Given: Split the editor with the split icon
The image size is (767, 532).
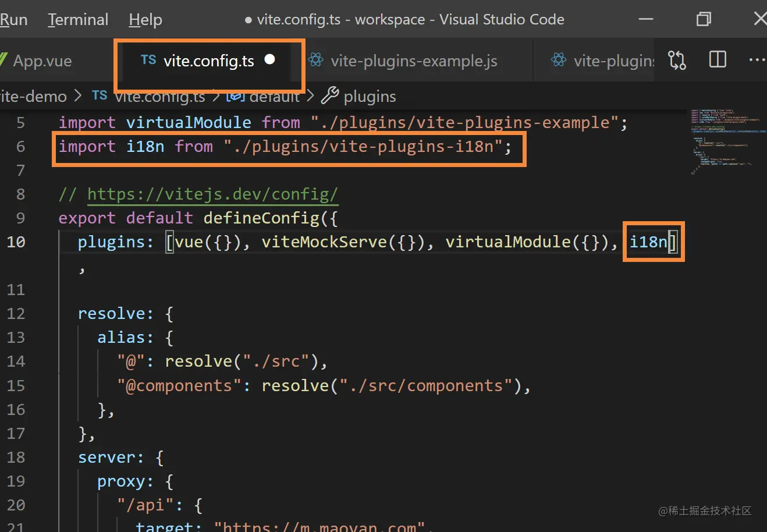Looking at the screenshot, I should pos(718,59).
